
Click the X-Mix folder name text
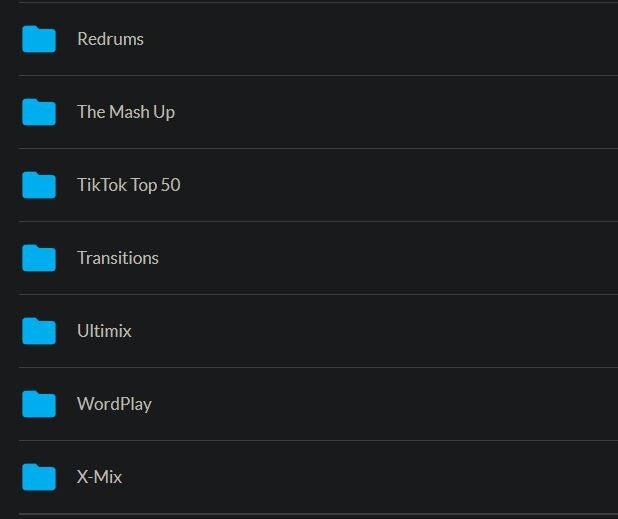point(99,477)
